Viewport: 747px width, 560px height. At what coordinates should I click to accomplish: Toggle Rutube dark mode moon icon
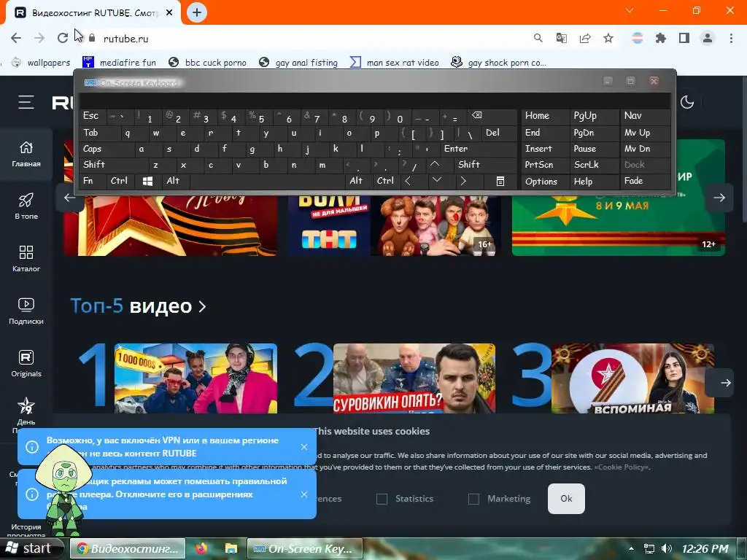[x=687, y=102]
